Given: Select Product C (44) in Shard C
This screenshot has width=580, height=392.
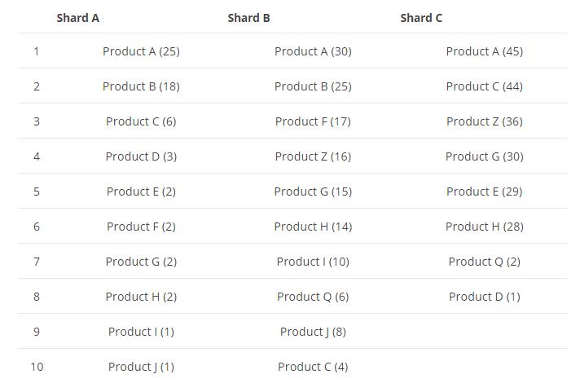Looking at the screenshot, I should pos(484,86).
